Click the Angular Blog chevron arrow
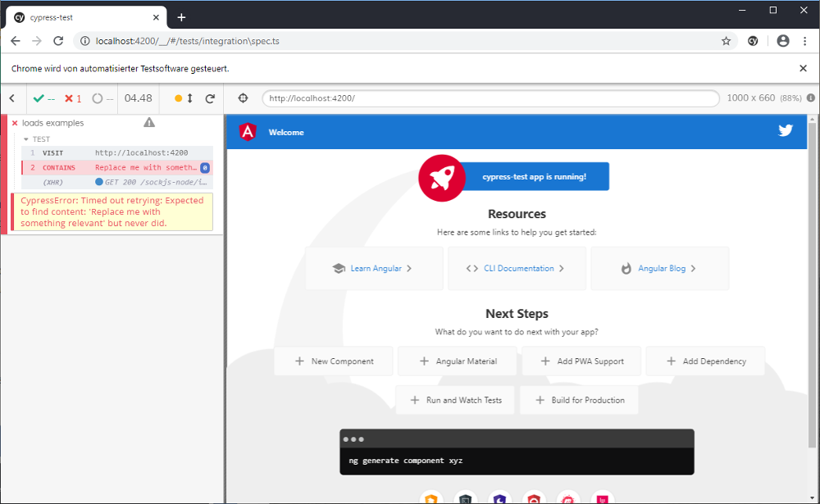The width and height of the screenshot is (820, 504). 693,268
